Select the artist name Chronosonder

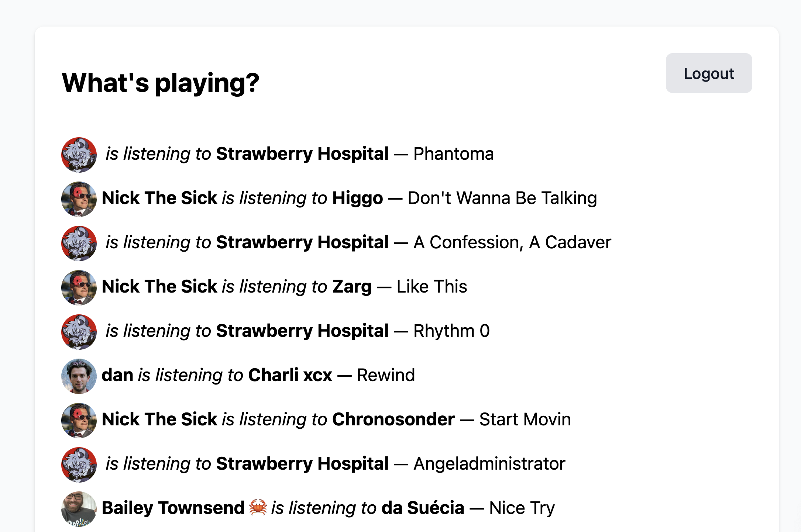point(393,419)
